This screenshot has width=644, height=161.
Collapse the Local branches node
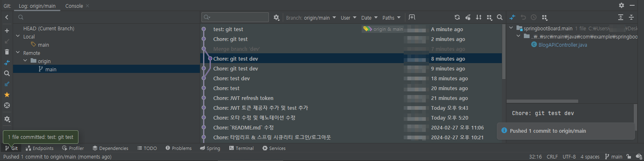pos(18,36)
